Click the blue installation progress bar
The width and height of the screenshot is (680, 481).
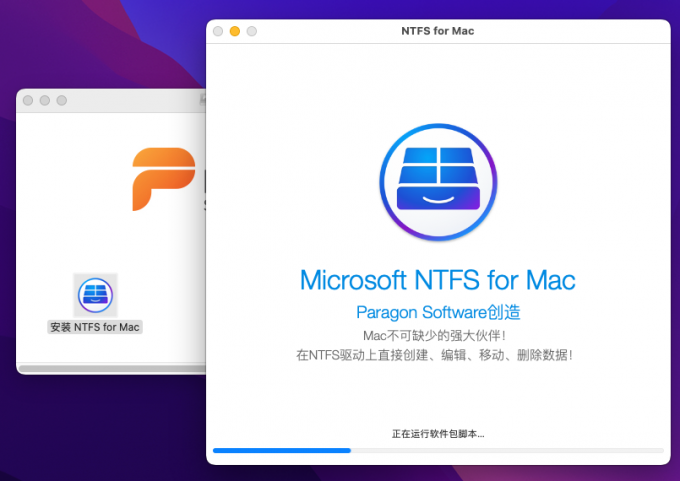click(438, 451)
